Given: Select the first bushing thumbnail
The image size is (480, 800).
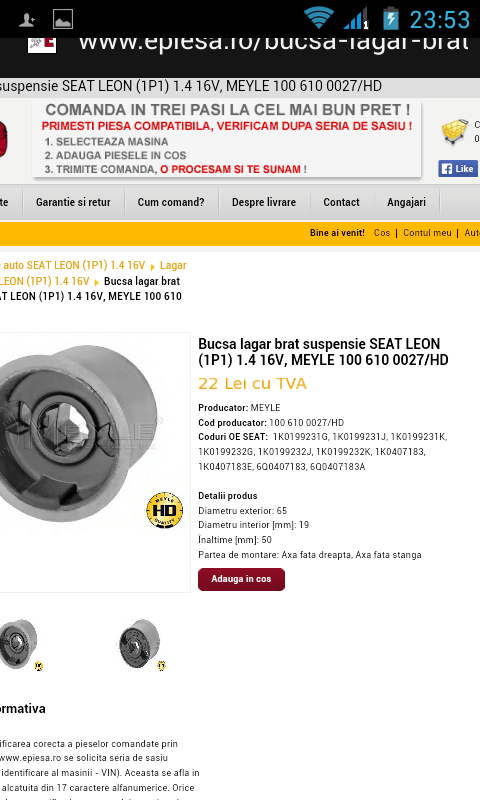Looking at the screenshot, I should click(20, 644).
